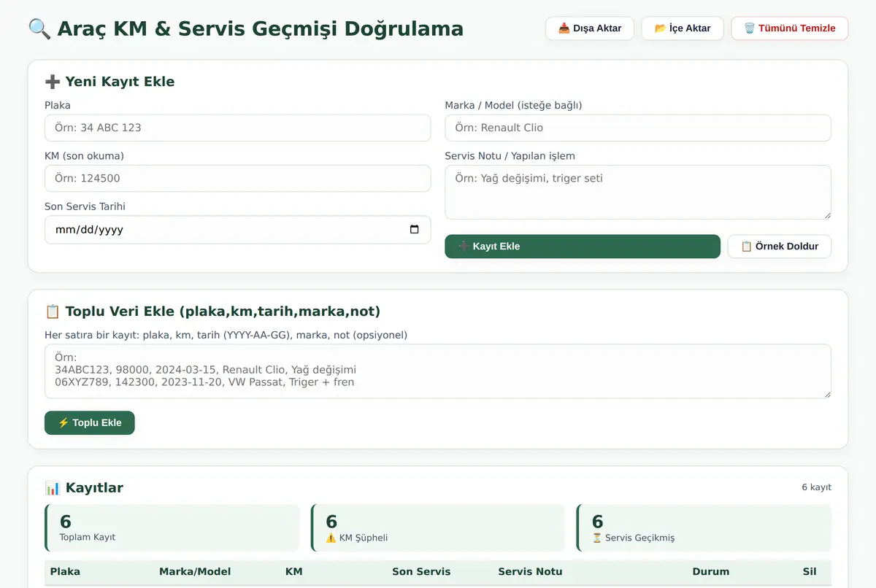Click the Marka/Model column header
Screen dimensions: 876x588
(x=195, y=571)
